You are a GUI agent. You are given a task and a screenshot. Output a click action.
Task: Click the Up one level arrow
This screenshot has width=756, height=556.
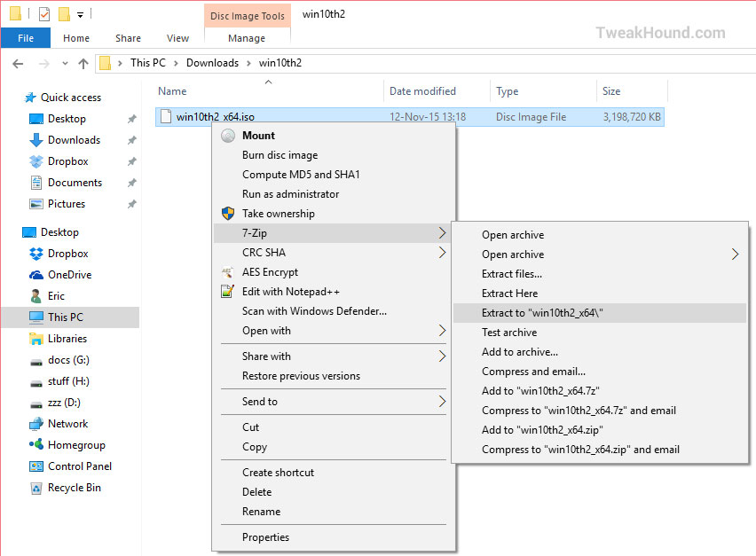[83, 64]
